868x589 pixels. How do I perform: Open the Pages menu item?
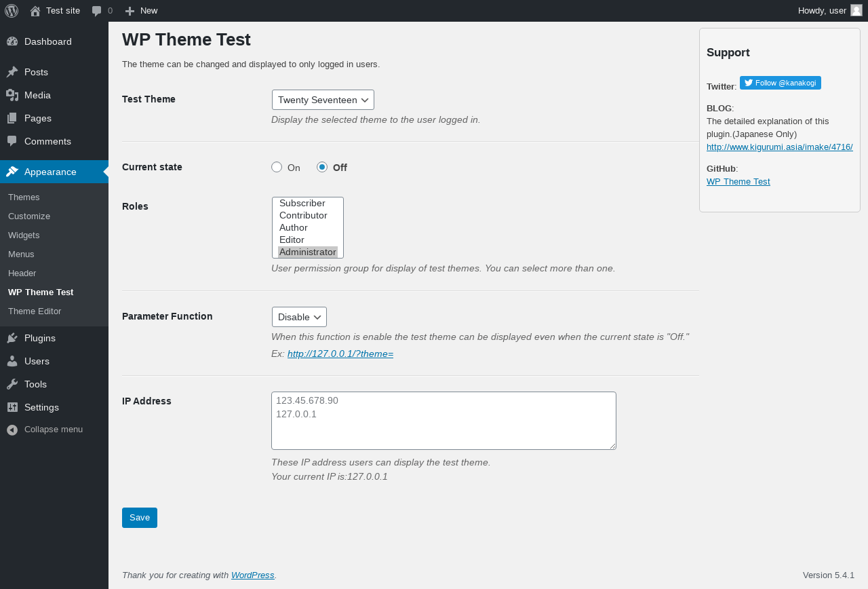tap(54, 118)
